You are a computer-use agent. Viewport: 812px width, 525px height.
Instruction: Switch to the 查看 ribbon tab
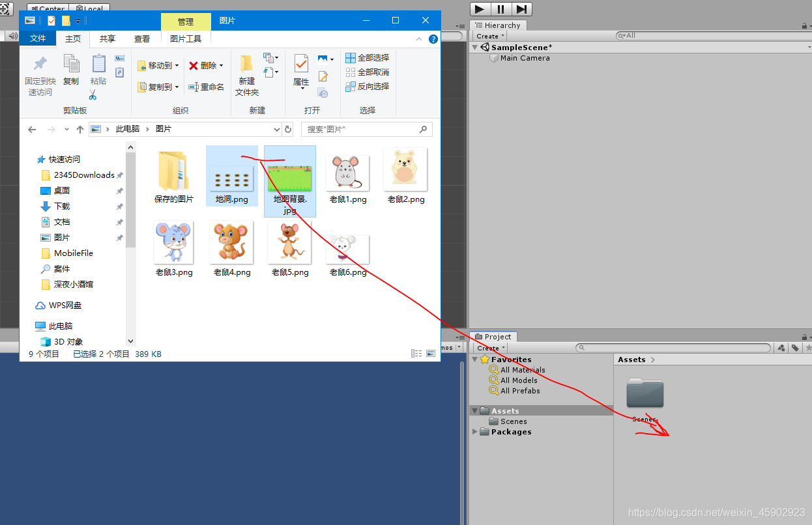(141, 38)
